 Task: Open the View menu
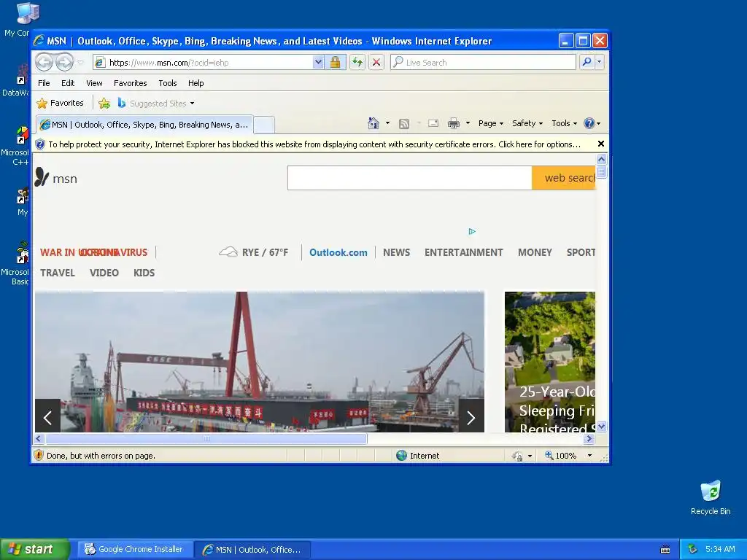coord(94,83)
